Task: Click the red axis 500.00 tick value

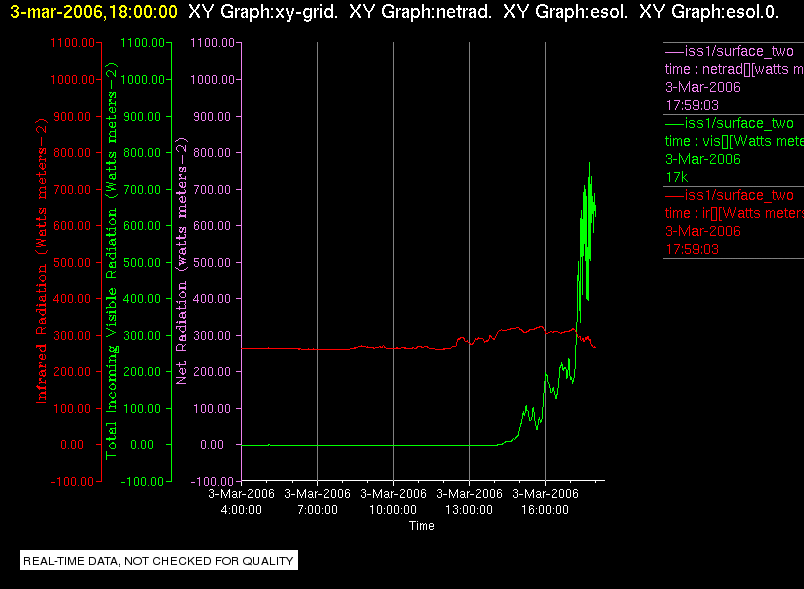Action: tap(72, 262)
